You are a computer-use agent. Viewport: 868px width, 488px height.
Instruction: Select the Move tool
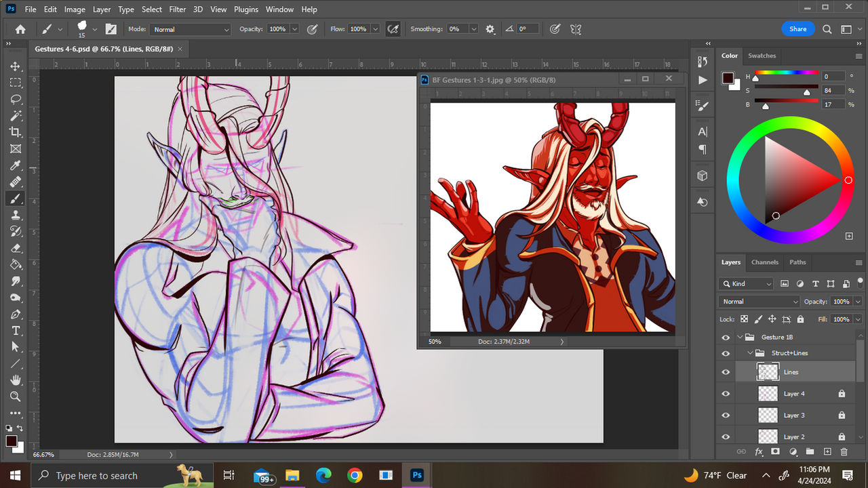[x=15, y=66]
